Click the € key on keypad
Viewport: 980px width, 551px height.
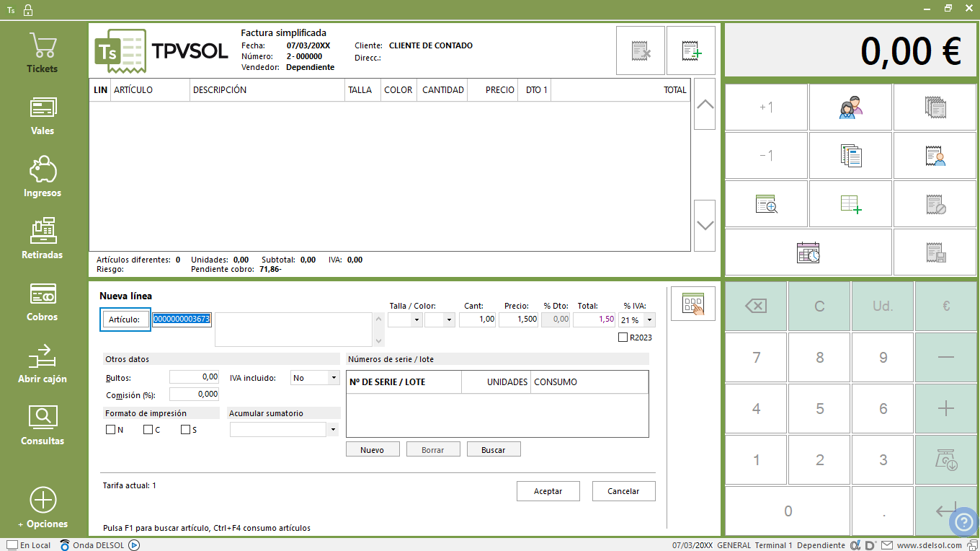946,307
